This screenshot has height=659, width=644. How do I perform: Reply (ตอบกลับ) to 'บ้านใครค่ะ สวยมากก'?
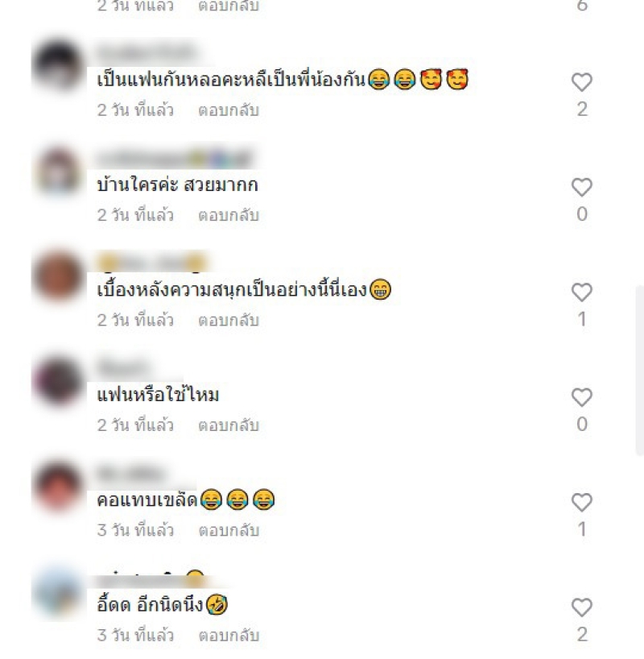(229, 215)
